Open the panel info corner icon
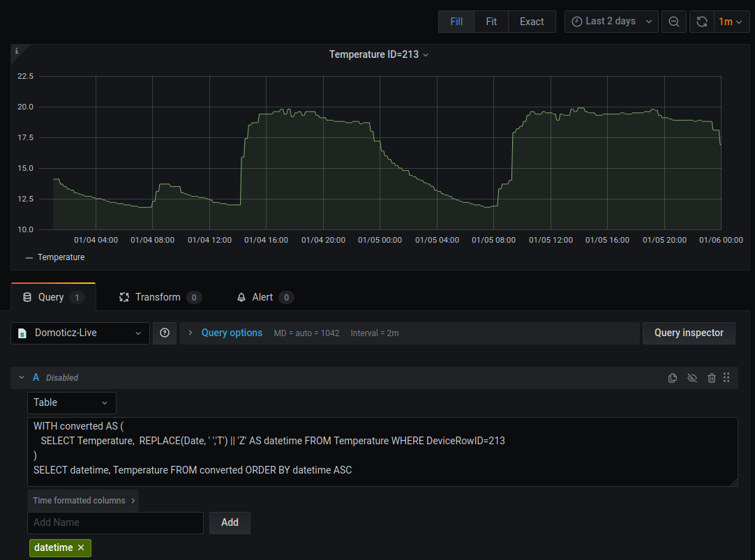This screenshot has height=560, width=755. tap(16, 51)
